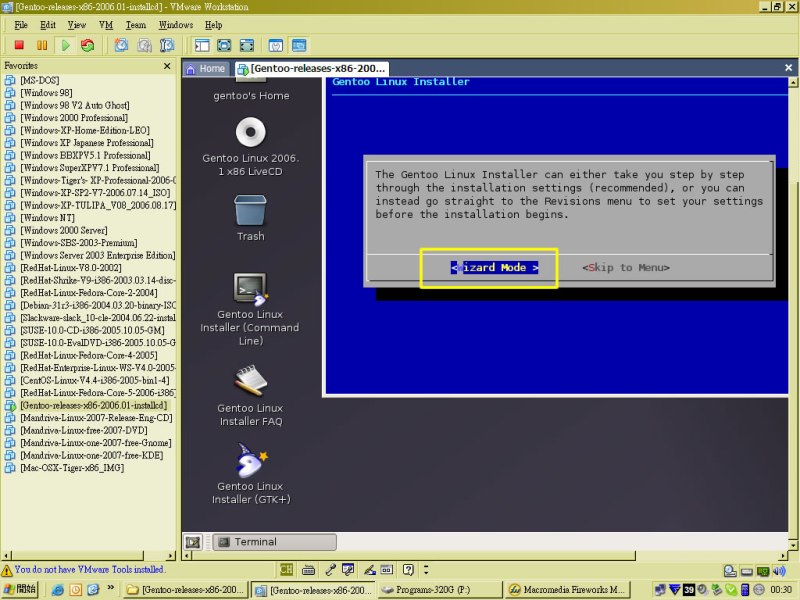Select [MS-DOS] in Favorites

39,80
